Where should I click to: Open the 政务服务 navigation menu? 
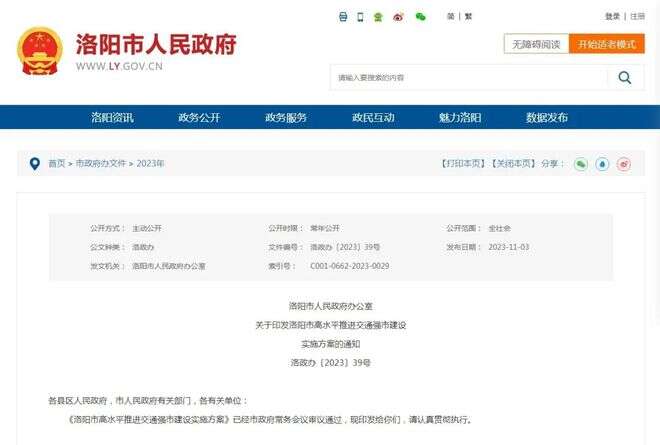click(286, 117)
